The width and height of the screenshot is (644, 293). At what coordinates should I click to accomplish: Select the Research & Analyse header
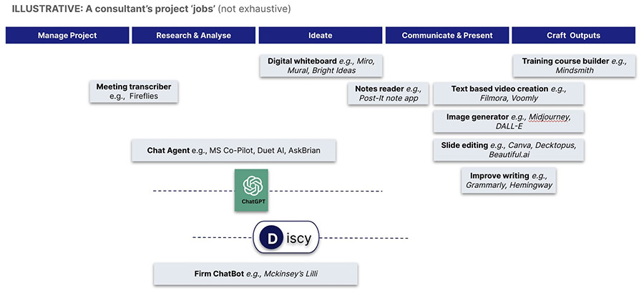[193, 35]
